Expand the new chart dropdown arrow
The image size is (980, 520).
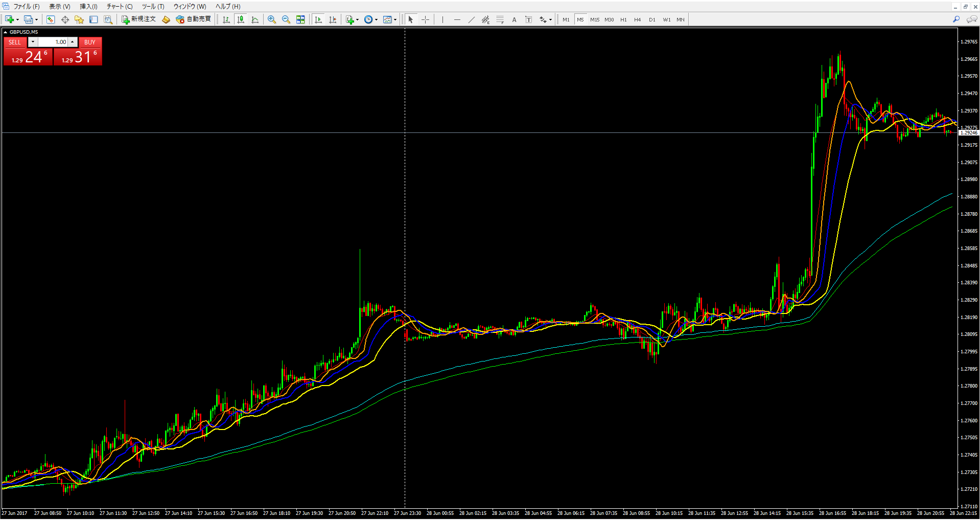point(17,20)
